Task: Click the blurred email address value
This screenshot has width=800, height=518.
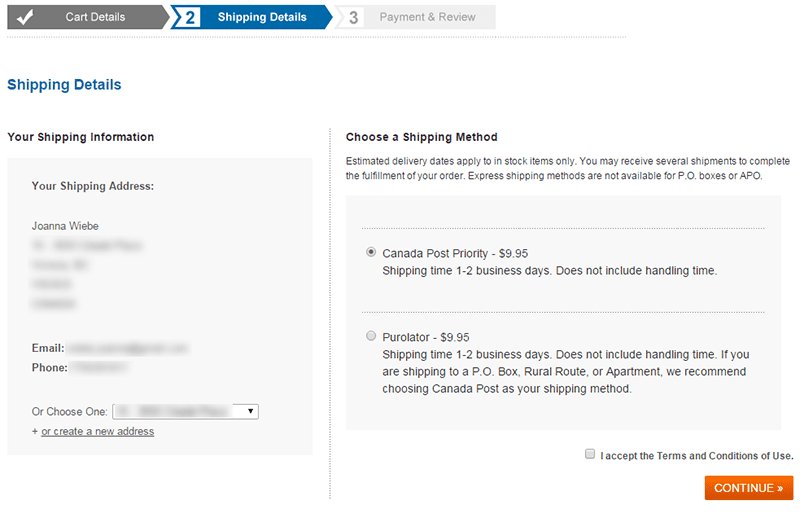Action: point(128,349)
